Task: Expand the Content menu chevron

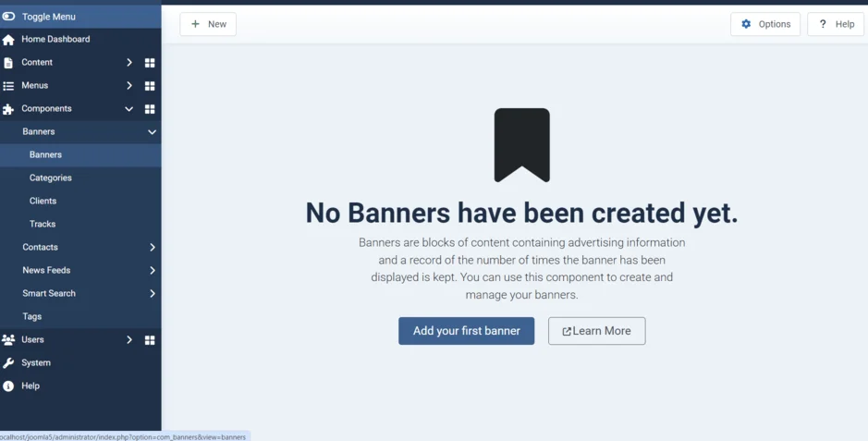Action: [x=129, y=63]
